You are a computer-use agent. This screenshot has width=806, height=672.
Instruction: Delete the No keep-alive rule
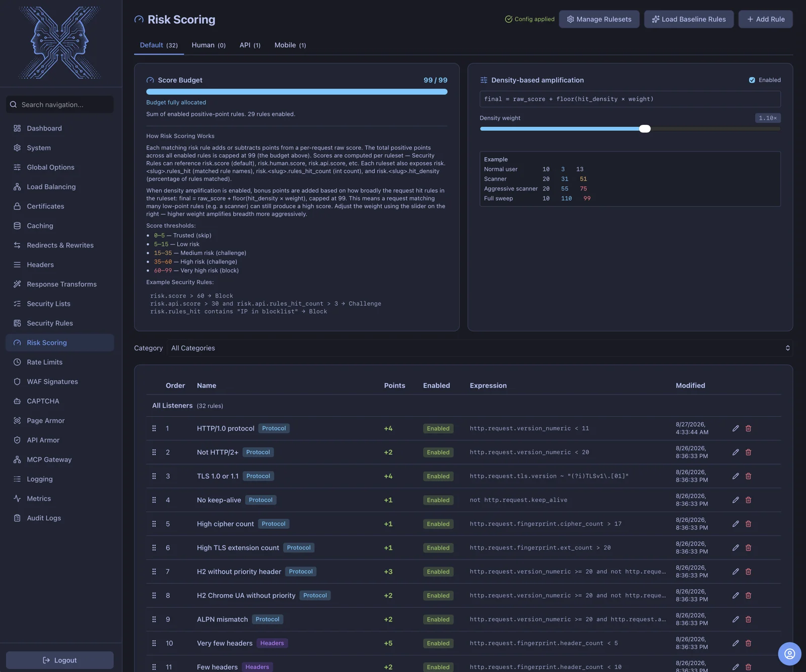[748, 500]
